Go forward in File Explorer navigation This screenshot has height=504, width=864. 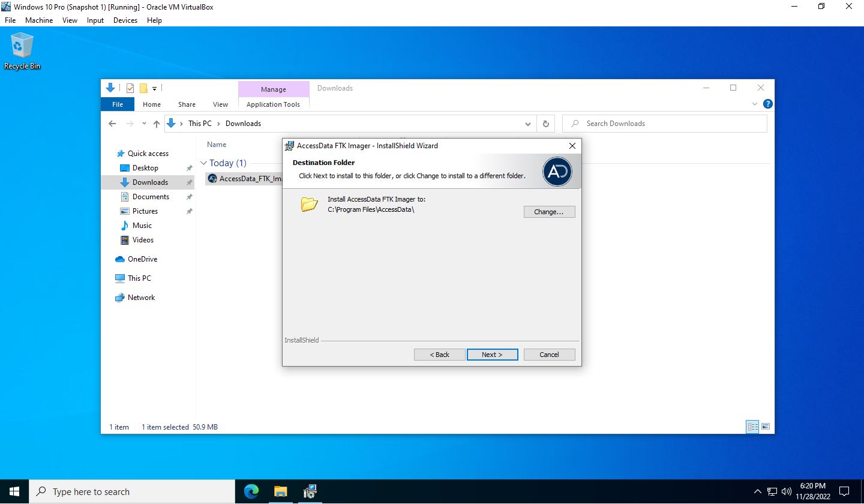coord(130,124)
